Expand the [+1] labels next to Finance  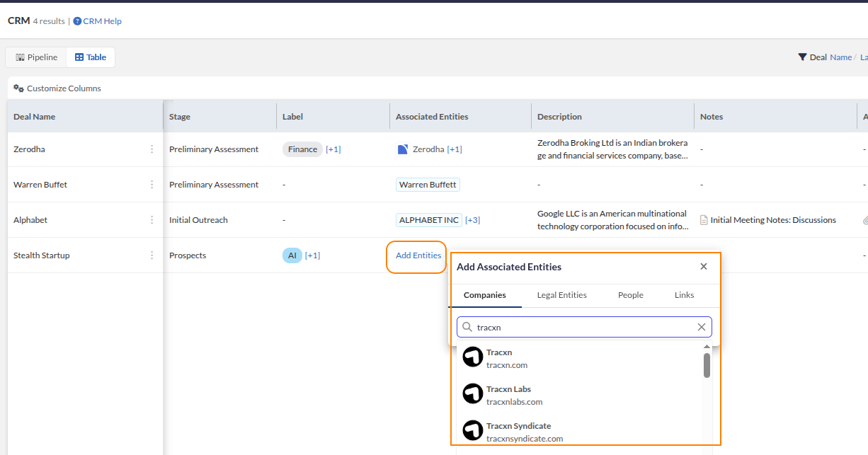pyautogui.click(x=333, y=149)
